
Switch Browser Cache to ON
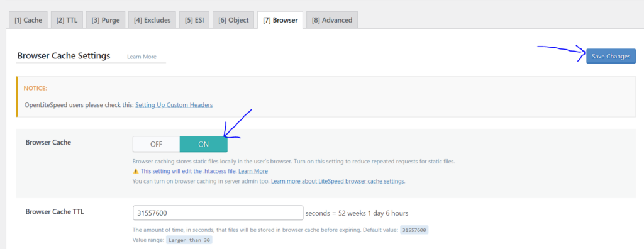point(204,144)
